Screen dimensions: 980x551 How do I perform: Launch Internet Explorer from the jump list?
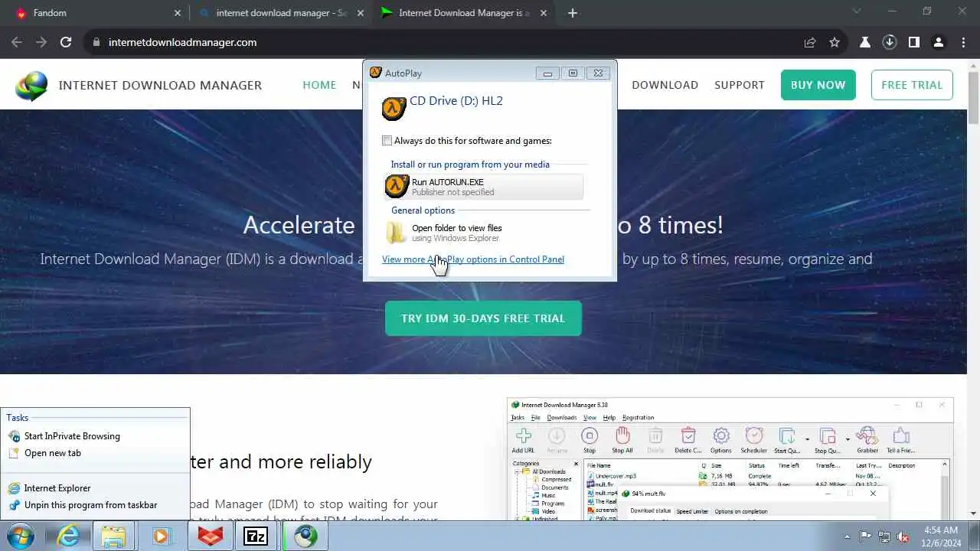pyautogui.click(x=57, y=488)
